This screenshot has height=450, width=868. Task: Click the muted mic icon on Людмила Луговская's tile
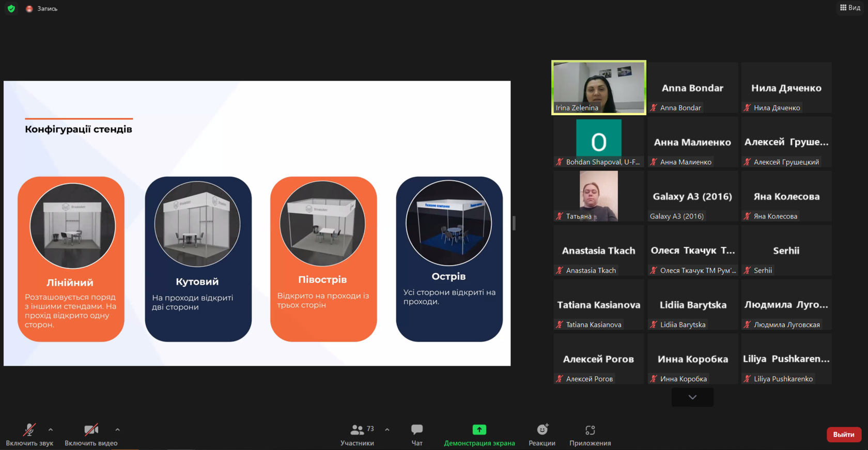(x=747, y=324)
